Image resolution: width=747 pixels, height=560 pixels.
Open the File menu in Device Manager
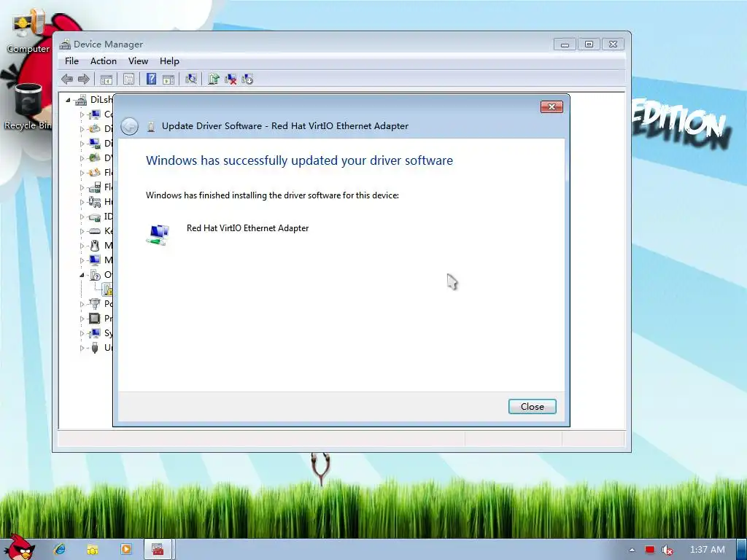(72, 61)
